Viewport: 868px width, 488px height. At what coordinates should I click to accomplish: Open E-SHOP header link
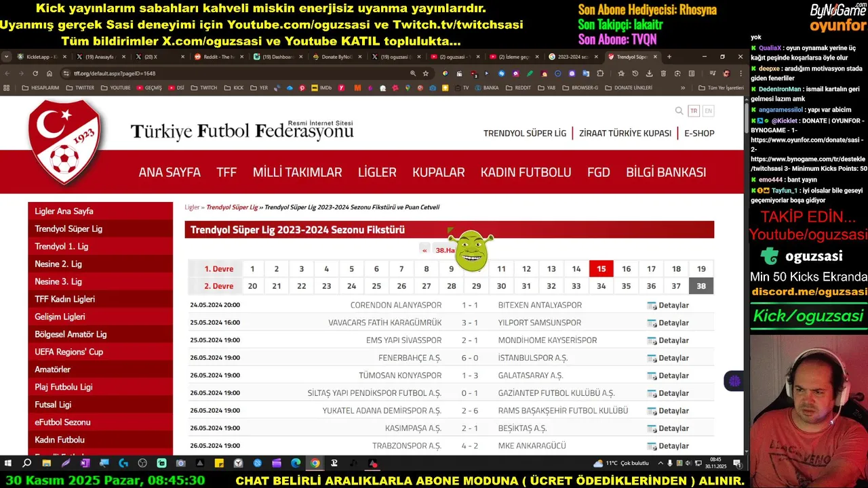[x=699, y=133]
